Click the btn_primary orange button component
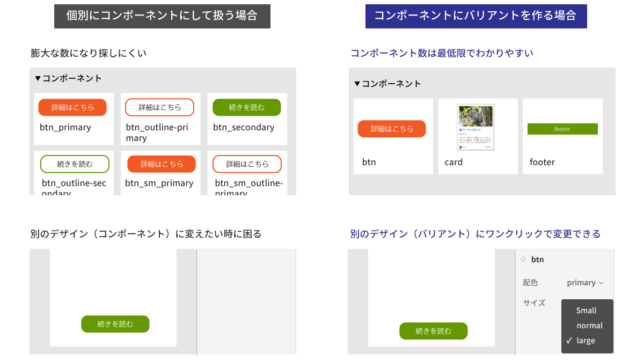 [72, 107]
